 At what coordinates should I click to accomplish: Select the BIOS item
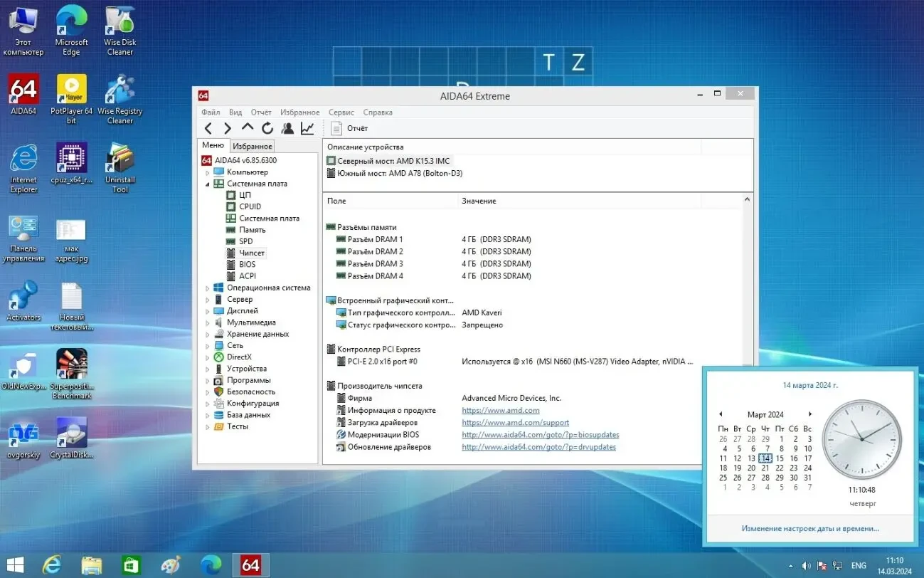point(246,264)
